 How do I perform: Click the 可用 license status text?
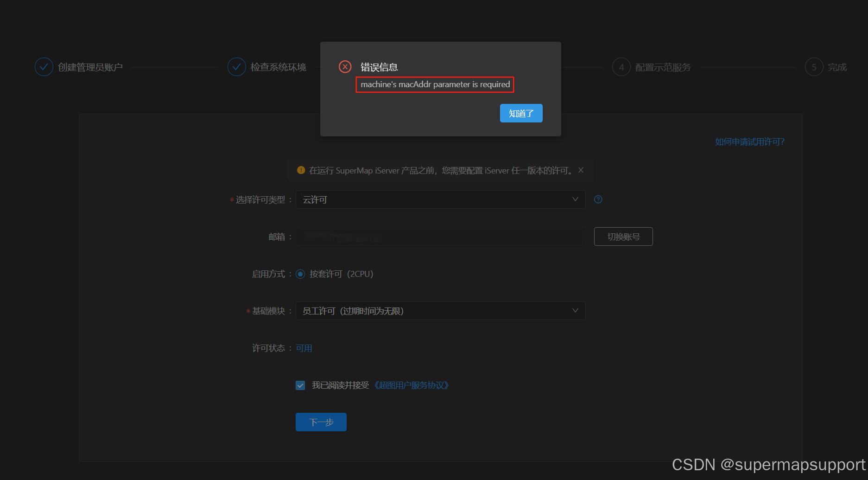tap(304, 348)
